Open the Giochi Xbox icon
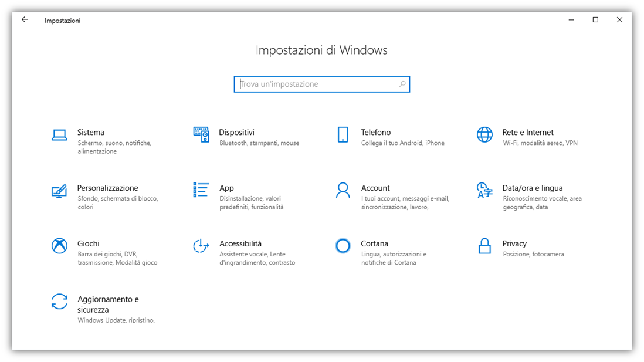 tap(60, 246)
